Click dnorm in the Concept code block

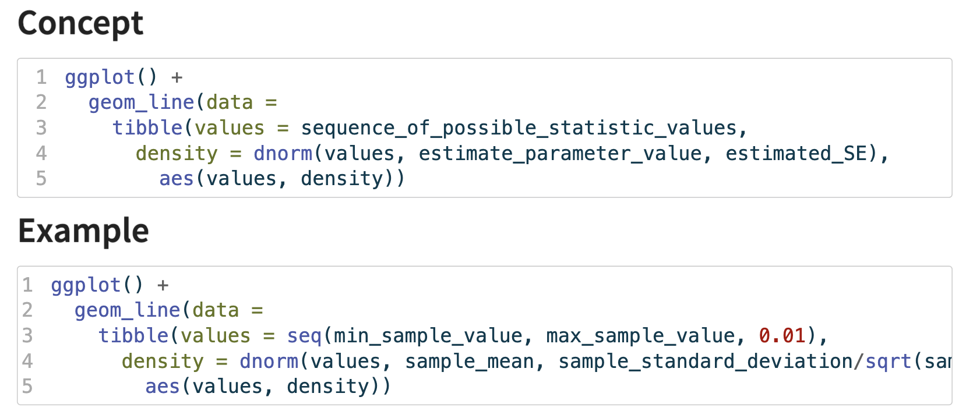pyautogui.click(x=283, y=154)
